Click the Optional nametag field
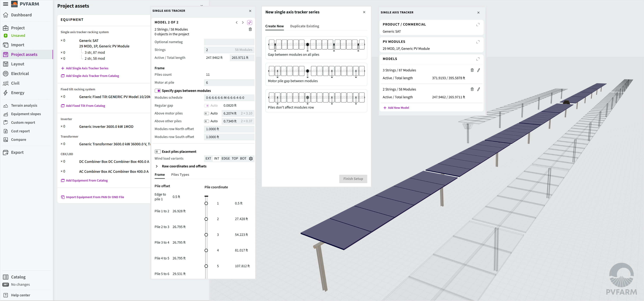This screenshot has width=644, height=301. coord(229,42)
